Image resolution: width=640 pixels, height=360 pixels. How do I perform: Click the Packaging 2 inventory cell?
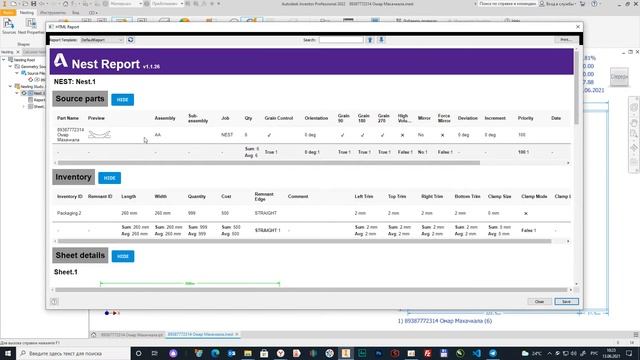tap(69, 213)
